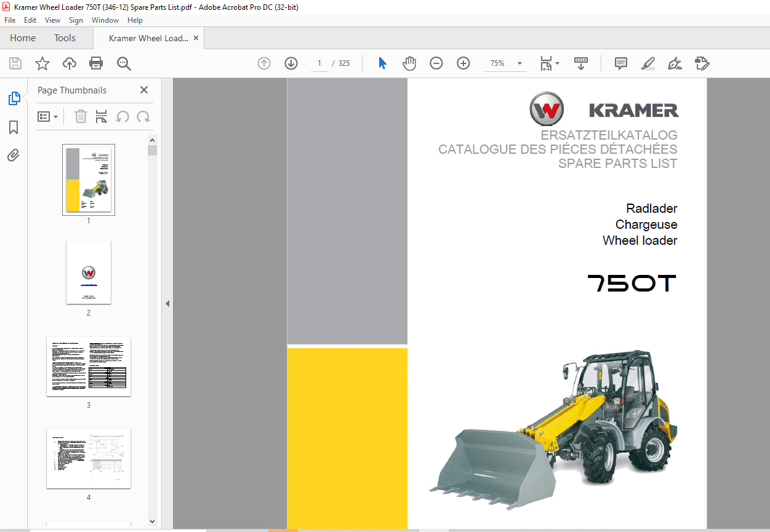Add the document to starred files
This screenshot has width=770, height=532.
tap(42, 63)
